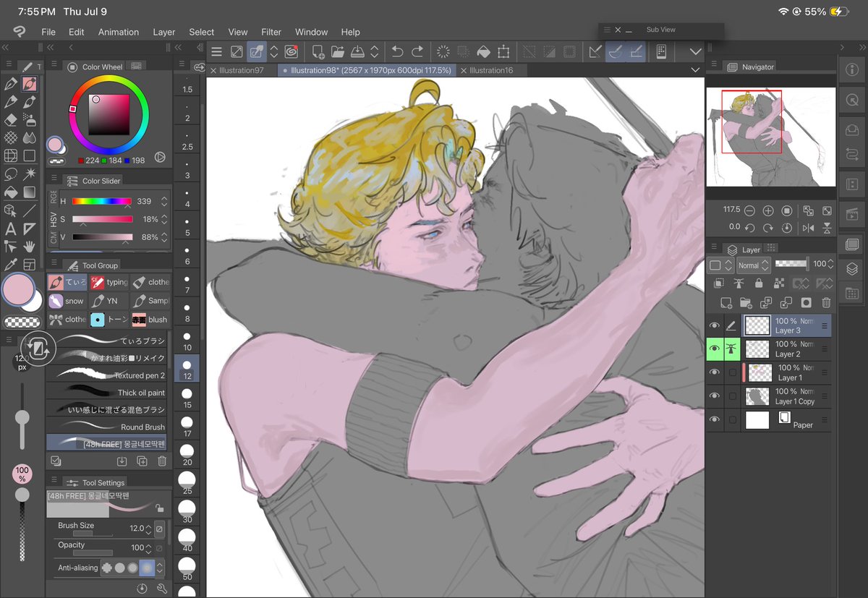Select the Lasso selection tool
Image resolution: width=868 pixels, height=598 pixels.
tap(11, 174)
